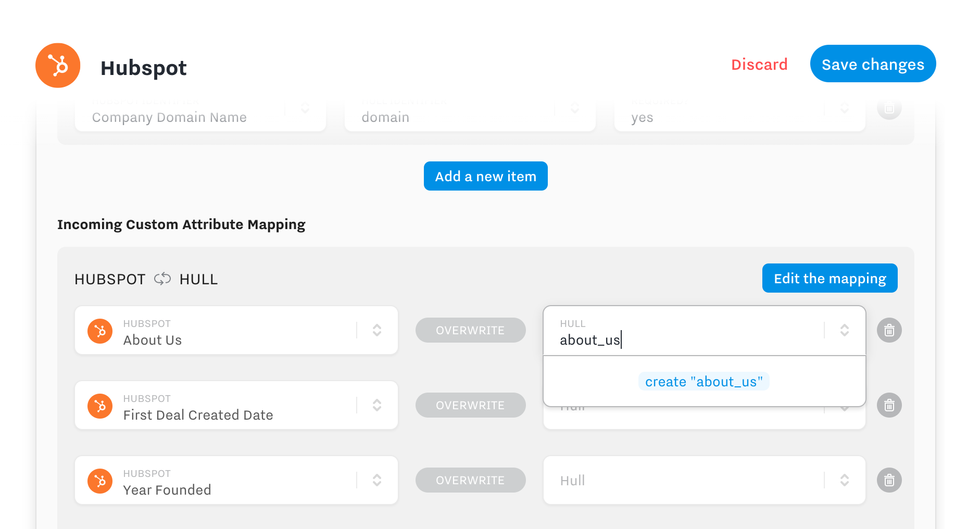This screenshot has width=980, height=529.
Task: Click Add a new item
Action: coord(485,176)
